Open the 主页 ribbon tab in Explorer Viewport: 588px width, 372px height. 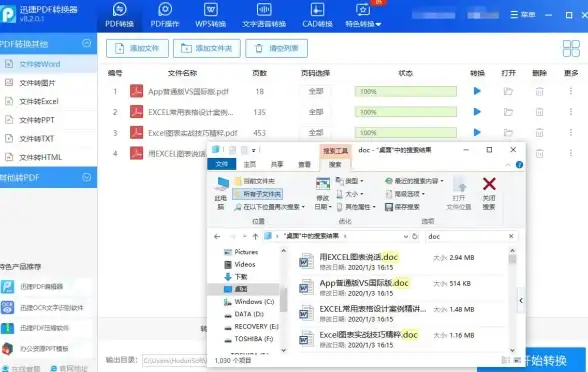pyautogui.click(x=250, y=164)
